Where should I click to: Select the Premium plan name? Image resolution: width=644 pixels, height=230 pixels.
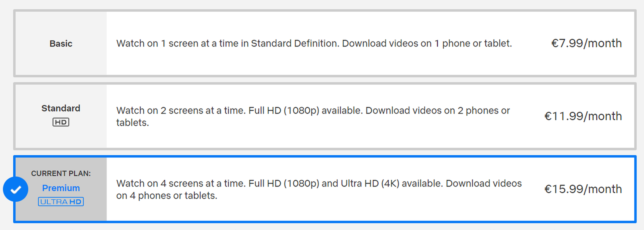61,188
